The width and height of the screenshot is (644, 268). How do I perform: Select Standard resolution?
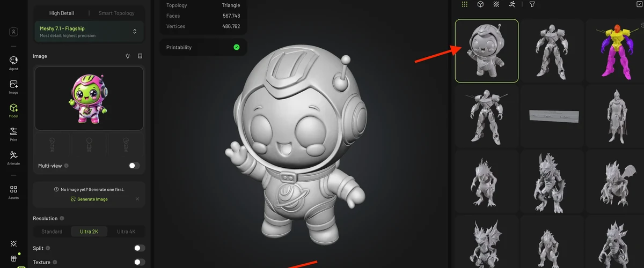point(52,232)
